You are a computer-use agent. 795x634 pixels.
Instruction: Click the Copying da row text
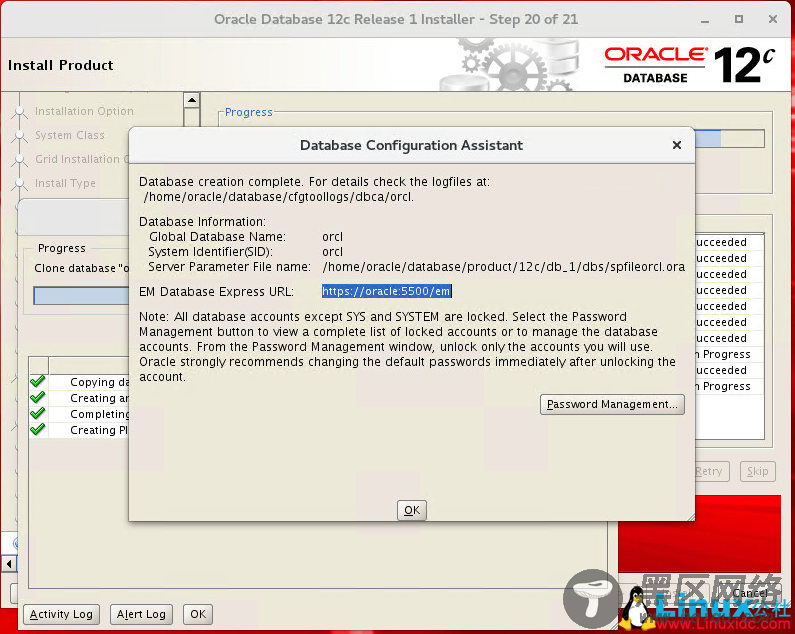[x=99, y=382]
